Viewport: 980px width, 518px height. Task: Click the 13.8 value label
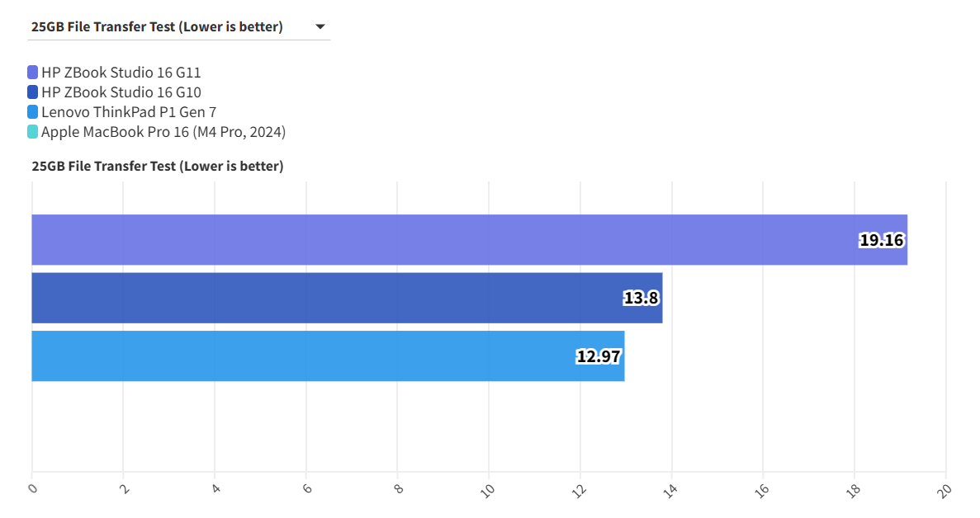pos(641,299)
